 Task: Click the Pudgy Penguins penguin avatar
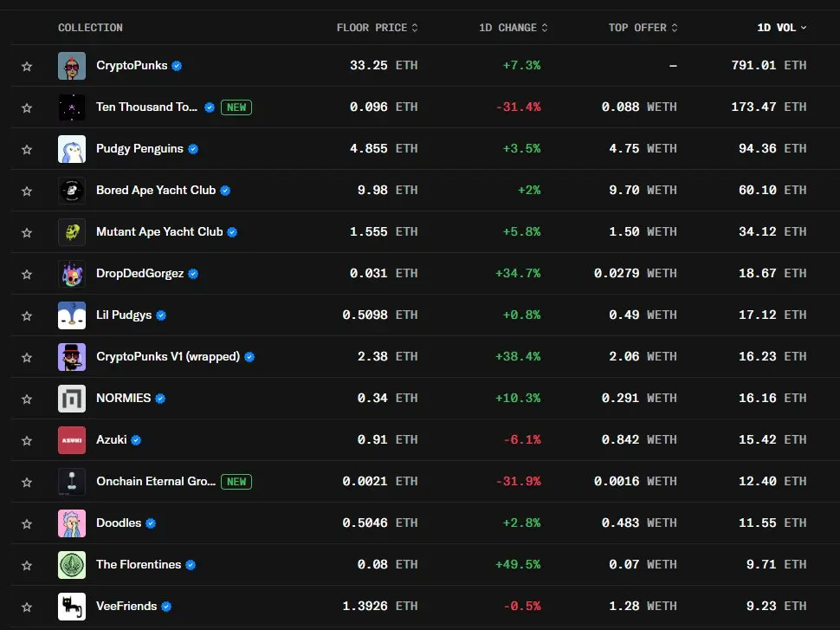(x=72, y=149)
